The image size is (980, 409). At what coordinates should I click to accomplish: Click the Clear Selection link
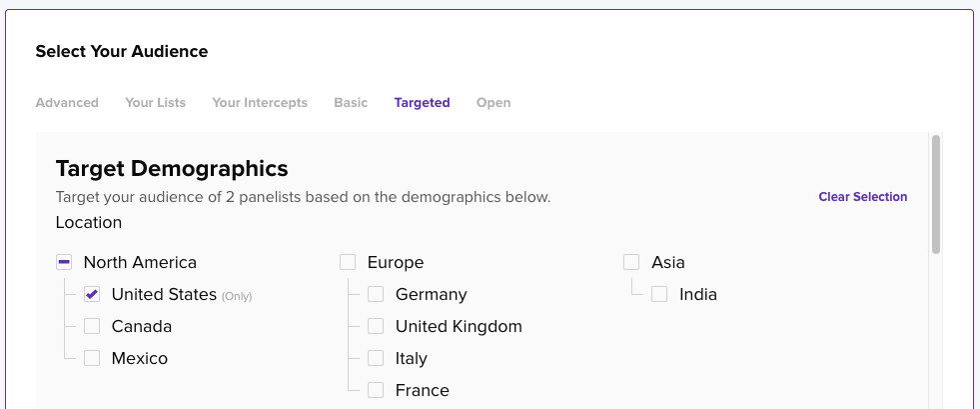862,196
